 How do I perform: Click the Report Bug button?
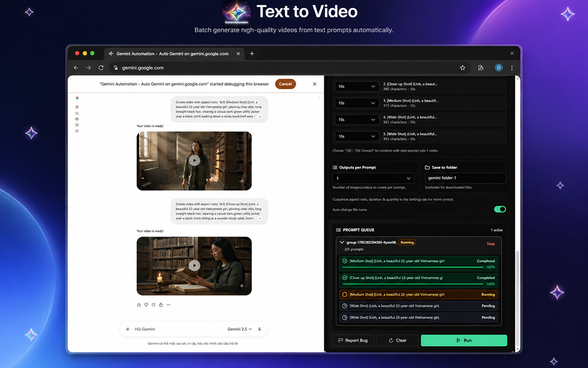coord(353,340)
